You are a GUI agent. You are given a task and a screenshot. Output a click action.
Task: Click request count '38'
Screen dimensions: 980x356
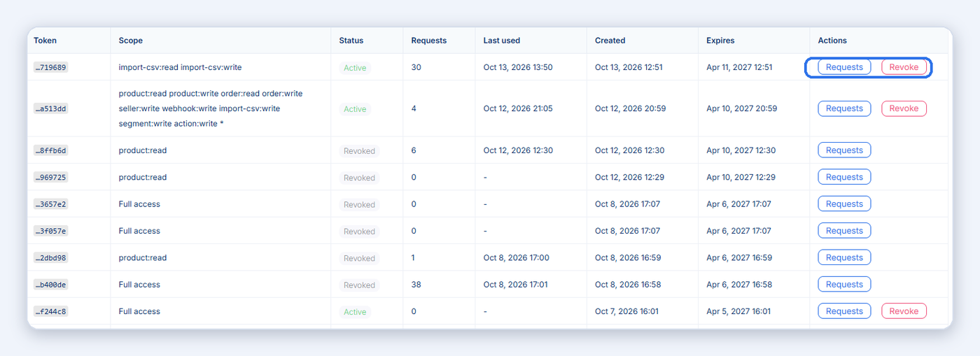[x=416, y=285]
